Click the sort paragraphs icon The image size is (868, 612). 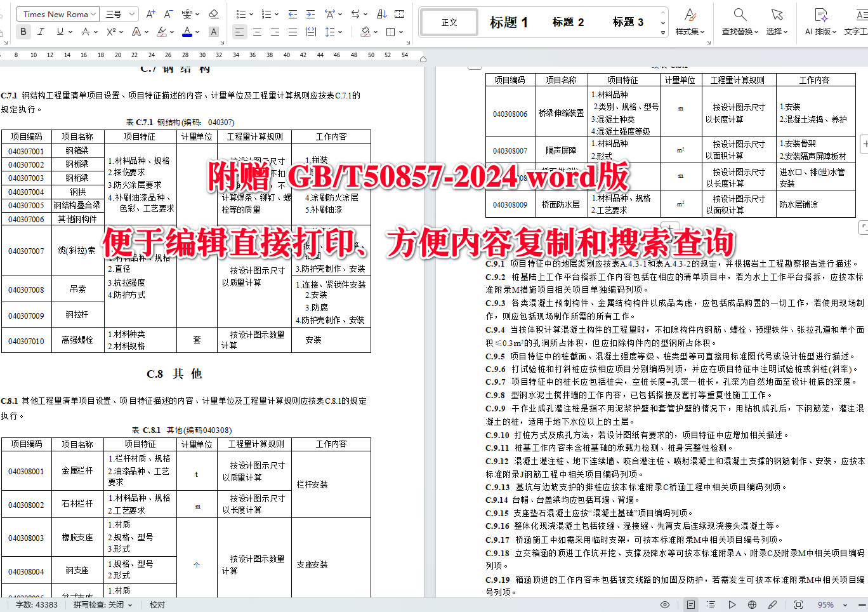(380, 13)
